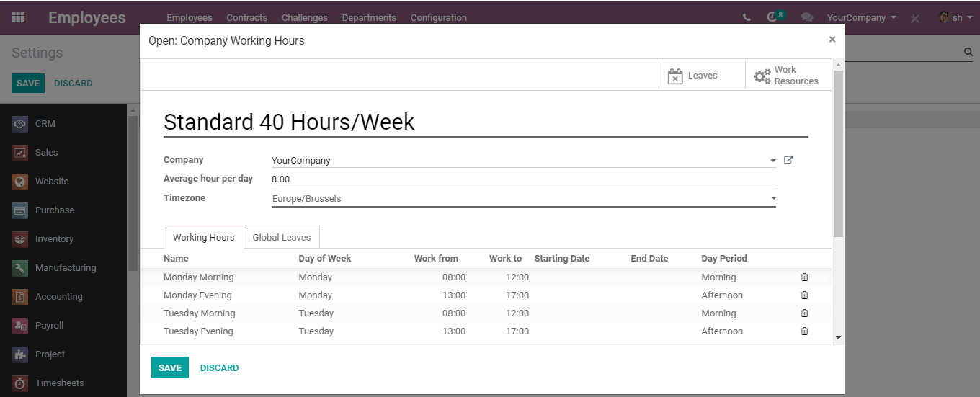Edit the Average hour per day field
Viewport: 980px width, 397px height.
click(523, 179)
